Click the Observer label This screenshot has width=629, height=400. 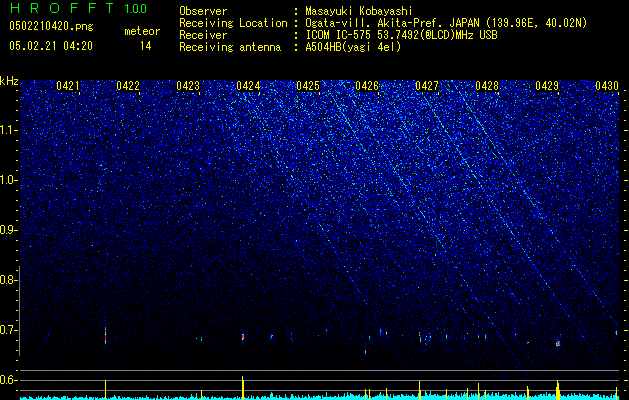(x=203, y=11)
